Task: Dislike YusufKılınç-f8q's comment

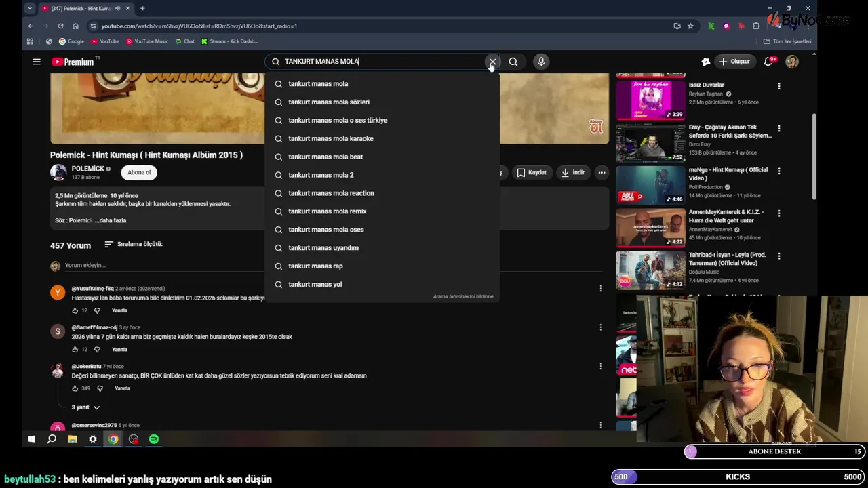Action: tap(97, 310)
